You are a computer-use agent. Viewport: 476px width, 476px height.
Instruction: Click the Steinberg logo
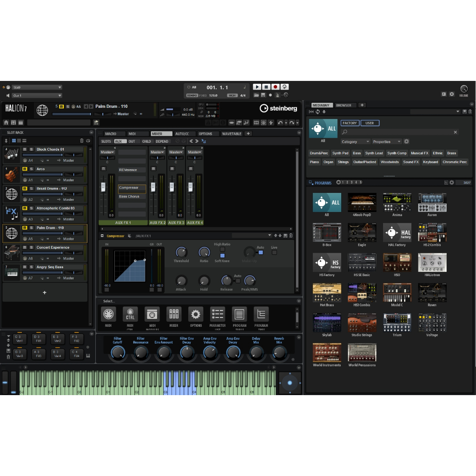[x=278, y=108]
